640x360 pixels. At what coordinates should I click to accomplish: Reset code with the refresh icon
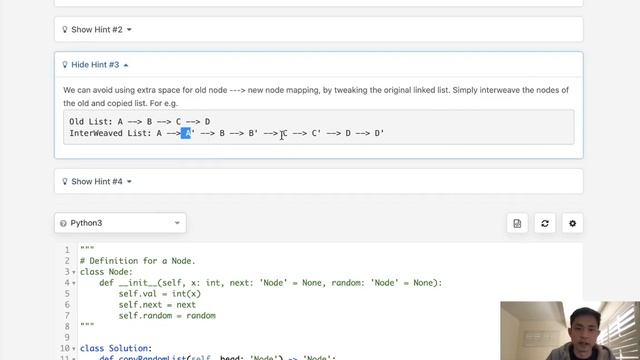point(545,223)
